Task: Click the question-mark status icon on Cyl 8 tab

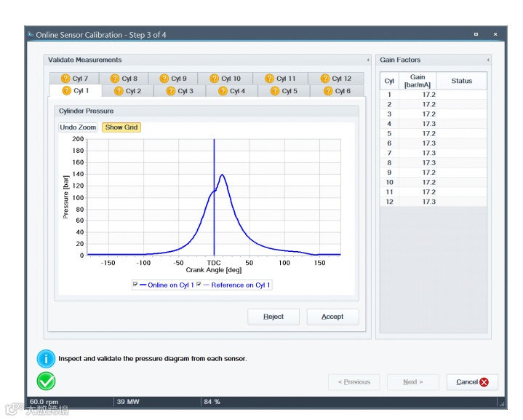Action: point(115,79)
